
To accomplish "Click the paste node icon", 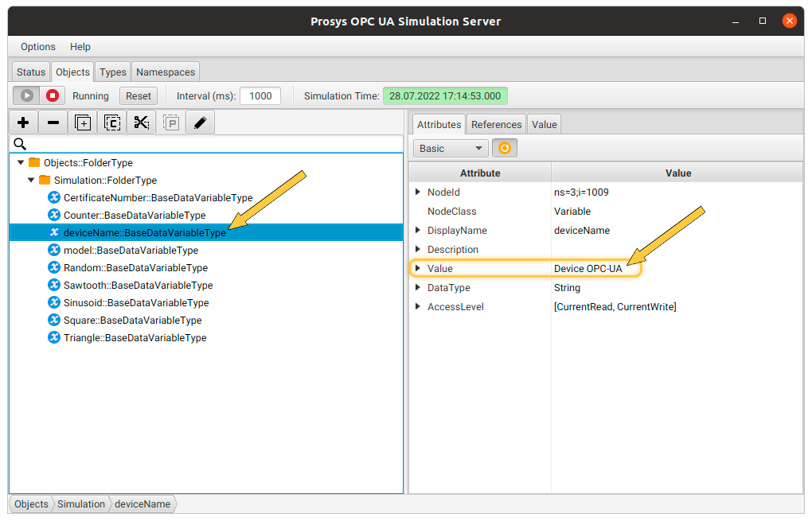I will (171, 122).
